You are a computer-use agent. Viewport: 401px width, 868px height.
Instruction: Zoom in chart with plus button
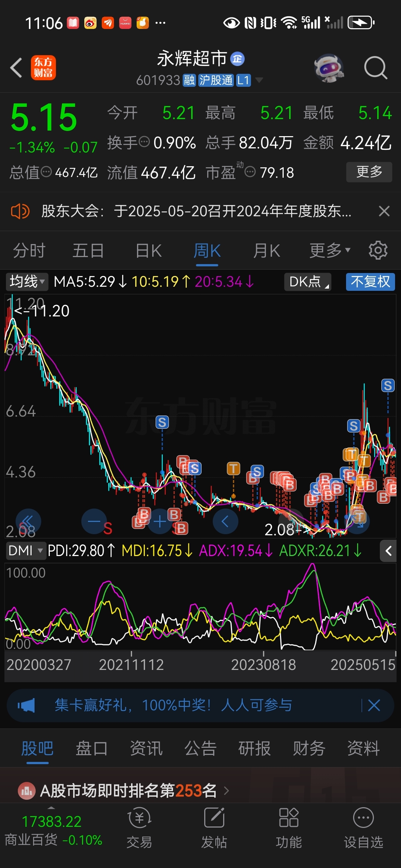pos(160,521)
